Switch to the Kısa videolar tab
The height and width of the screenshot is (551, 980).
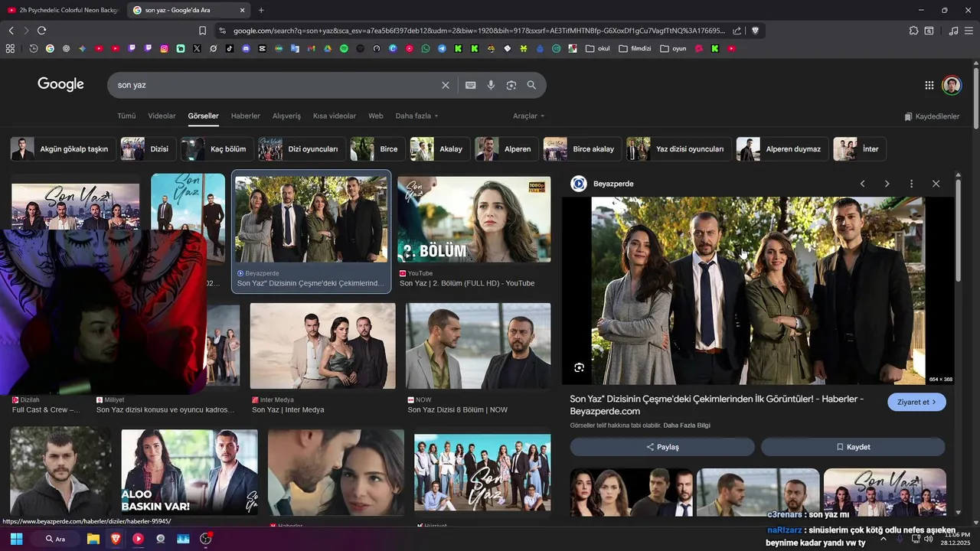(335, 116)
